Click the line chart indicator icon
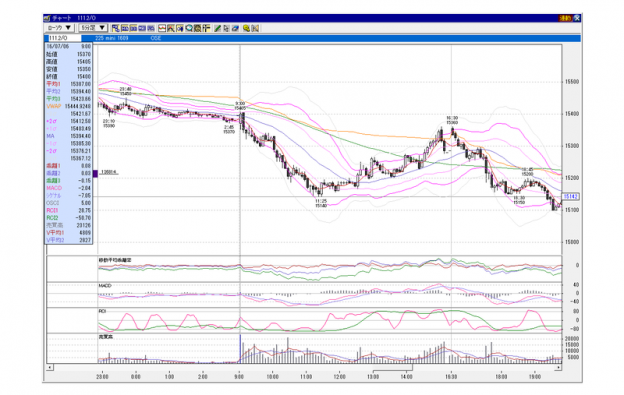The image size is (624, 395). coord(162,28)
